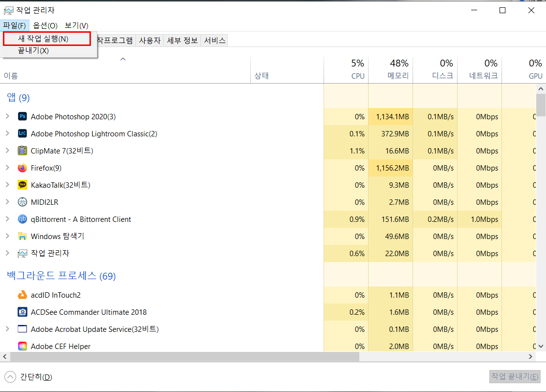546x392 pixels.
Task: Expand the Adobe Photoshop 2020 process group
Action: pos(7,116)
